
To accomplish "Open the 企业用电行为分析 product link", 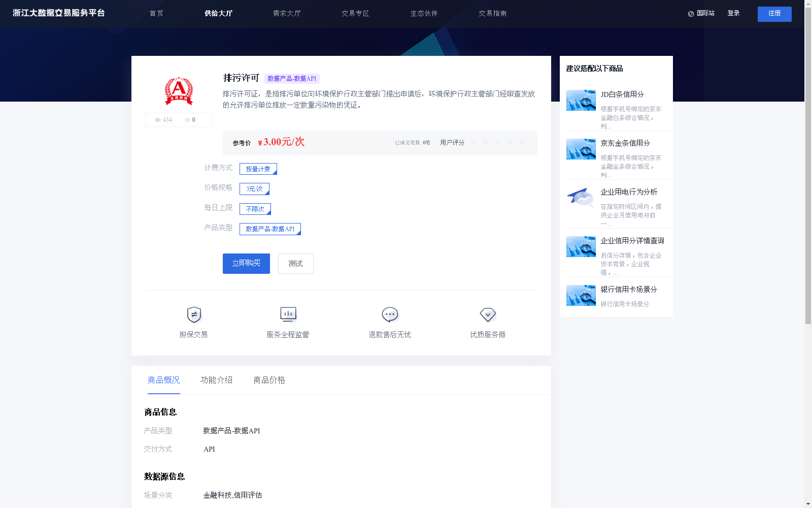I will 629,192.
